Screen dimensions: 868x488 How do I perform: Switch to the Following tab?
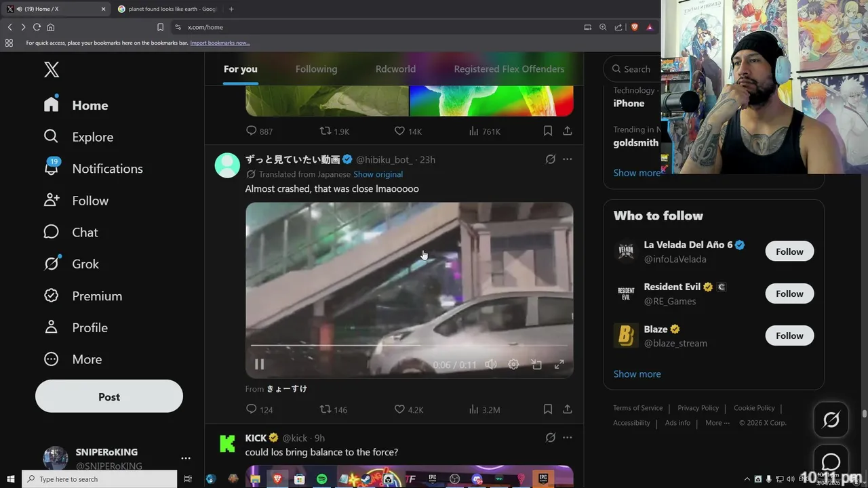pyautogui.click(x=316, y=69)
